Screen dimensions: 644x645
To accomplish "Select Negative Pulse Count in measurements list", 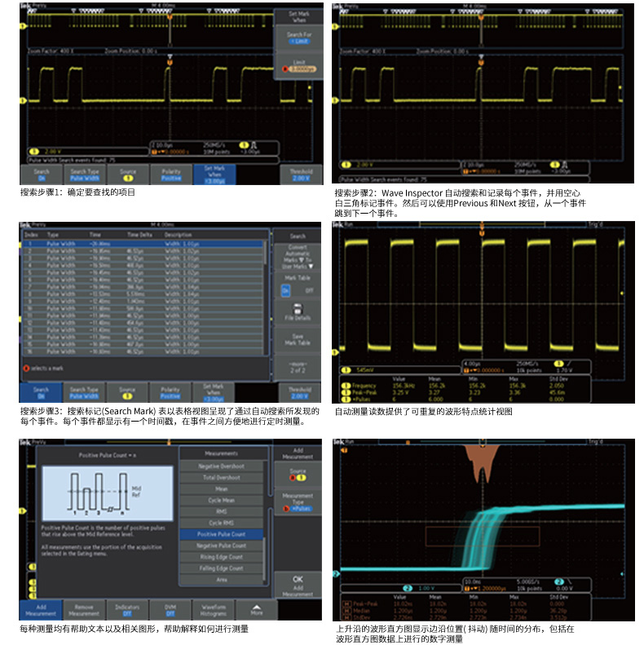I will pyautogui.click(x=221, y=546).
